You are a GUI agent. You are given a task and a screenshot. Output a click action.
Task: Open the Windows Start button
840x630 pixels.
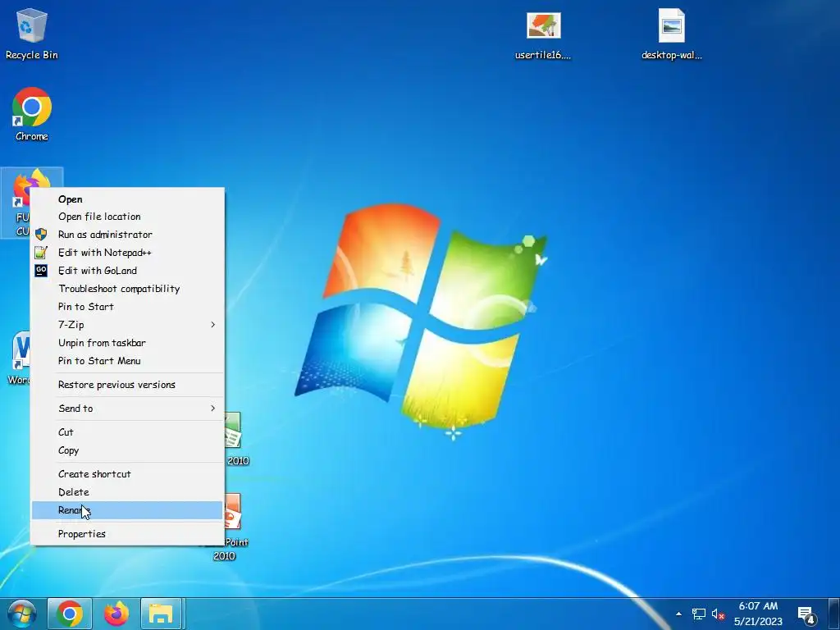pos(21,614)
